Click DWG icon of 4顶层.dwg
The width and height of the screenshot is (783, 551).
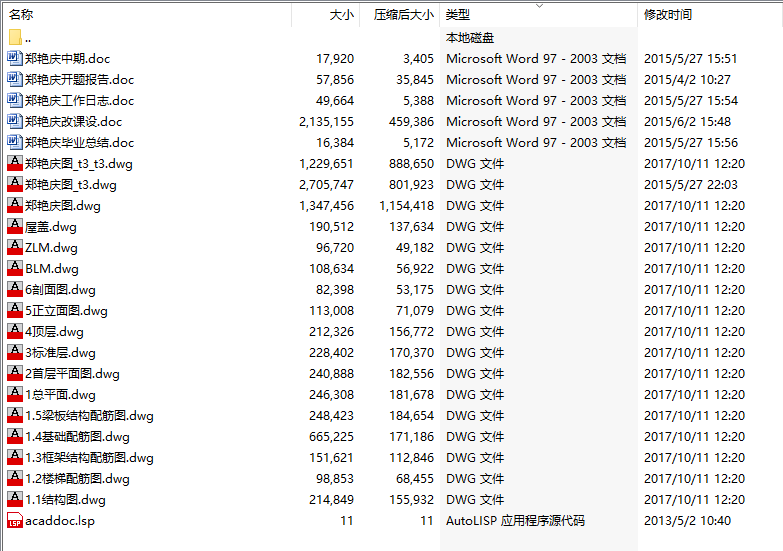tap(15, 331)
